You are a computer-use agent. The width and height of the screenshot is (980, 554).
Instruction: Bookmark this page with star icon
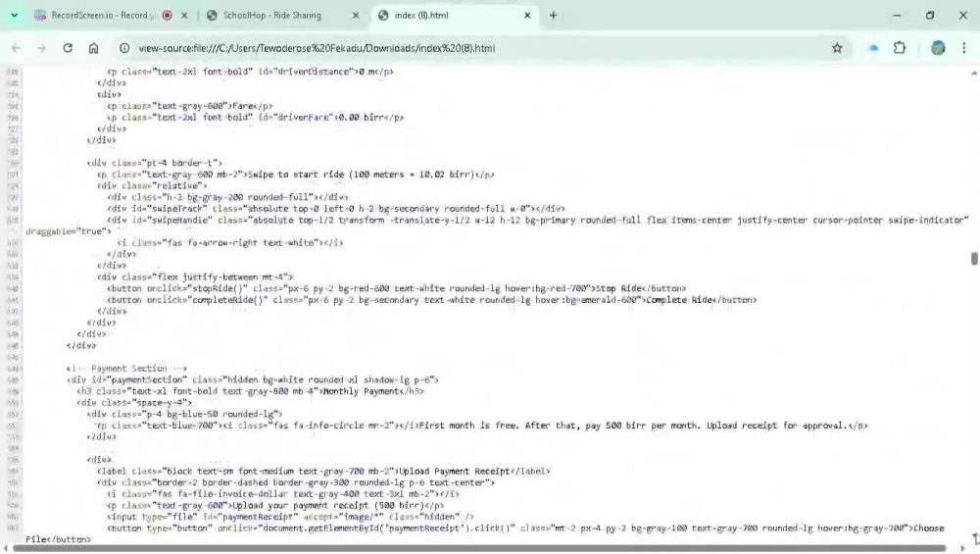[837, 48]
